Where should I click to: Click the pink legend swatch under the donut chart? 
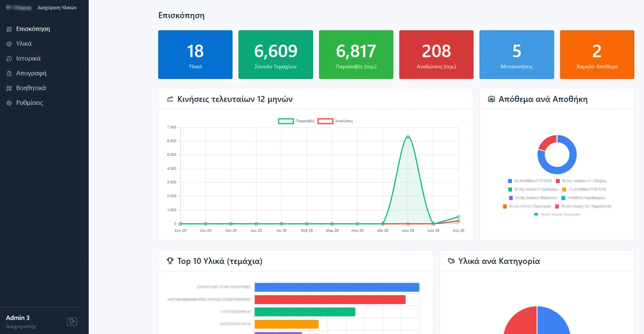click(x=557, y=206)
